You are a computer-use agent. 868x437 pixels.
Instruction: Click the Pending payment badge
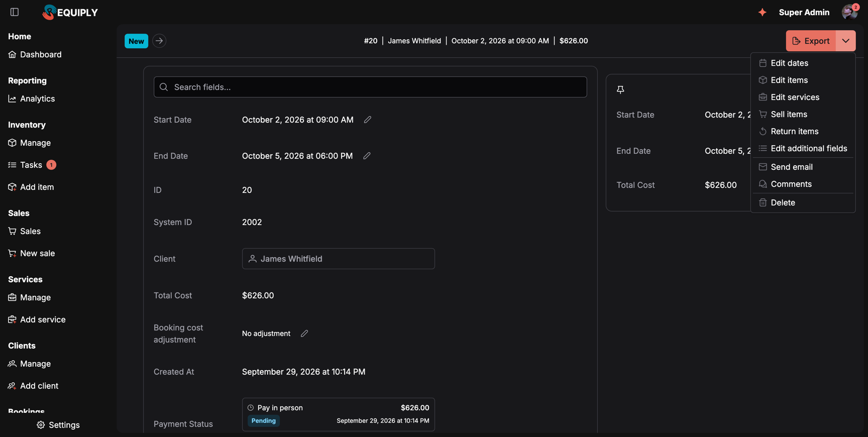[263, 421]
